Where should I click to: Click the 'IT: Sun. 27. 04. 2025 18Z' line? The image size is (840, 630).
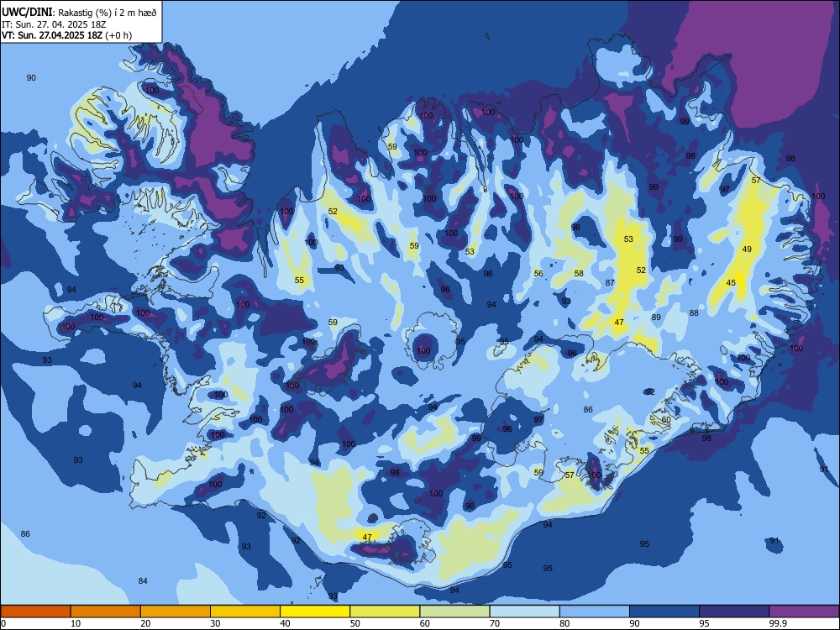(54, 24)
